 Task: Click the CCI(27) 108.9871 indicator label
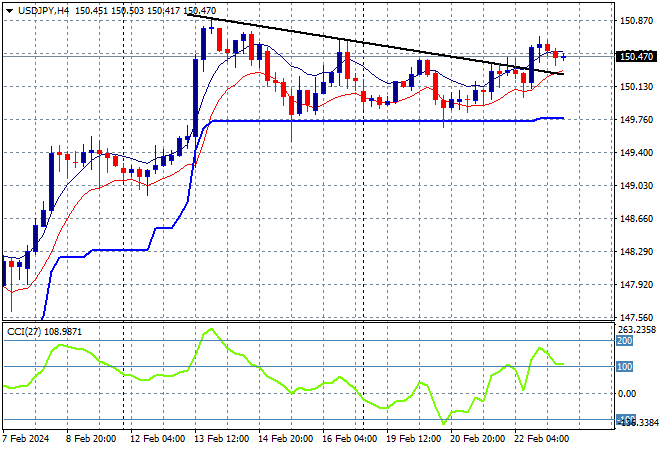click(x=44, y=332)
